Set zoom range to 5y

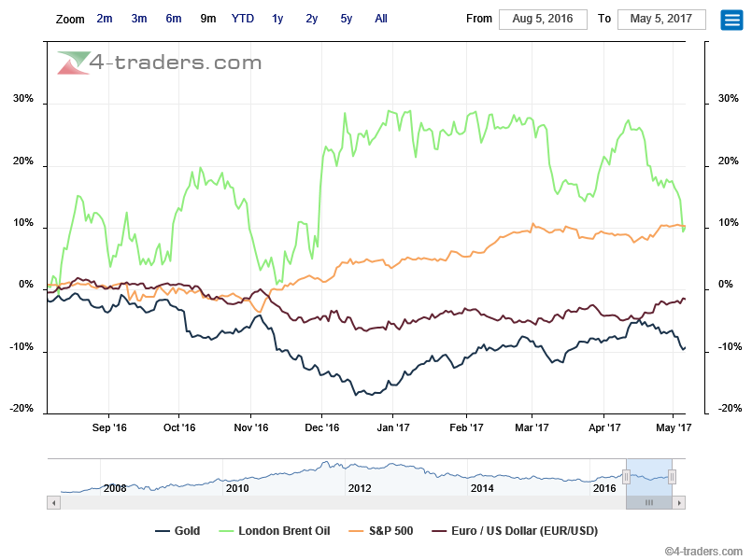coord(347,19)
